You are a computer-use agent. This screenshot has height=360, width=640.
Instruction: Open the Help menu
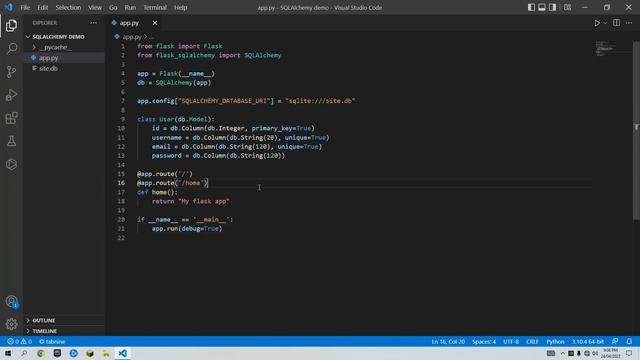180,7
